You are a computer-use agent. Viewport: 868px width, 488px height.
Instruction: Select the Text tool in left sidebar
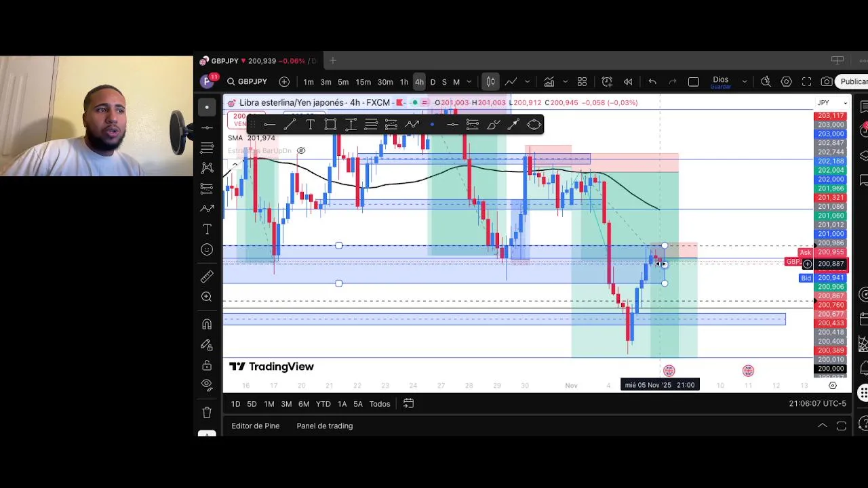pyautogui.click(x=207, y=229)
